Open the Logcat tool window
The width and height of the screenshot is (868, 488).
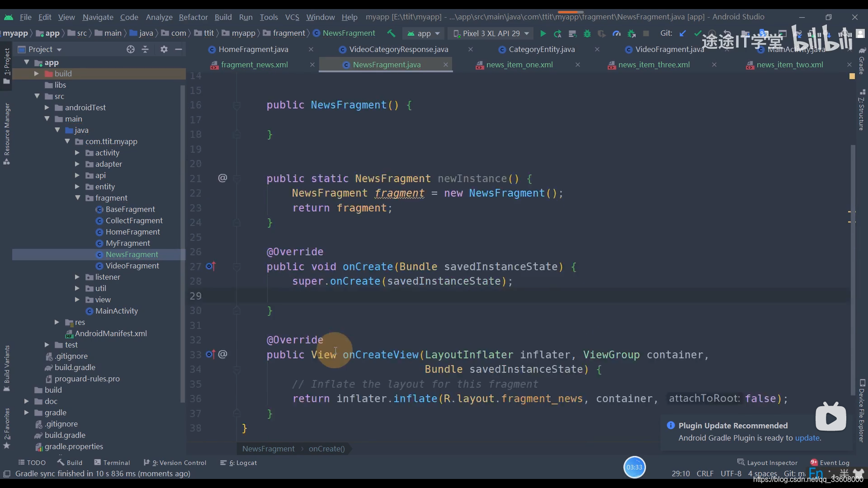coord(238,463)
